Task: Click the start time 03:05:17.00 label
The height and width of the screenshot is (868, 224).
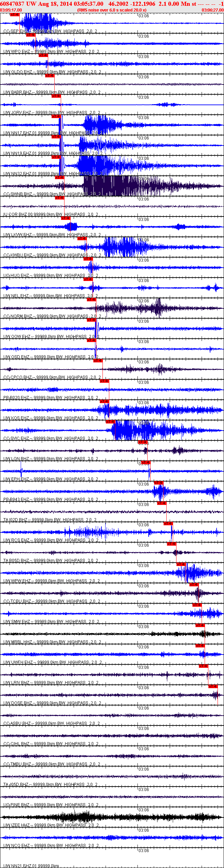Action: click(x=11, y=10)
